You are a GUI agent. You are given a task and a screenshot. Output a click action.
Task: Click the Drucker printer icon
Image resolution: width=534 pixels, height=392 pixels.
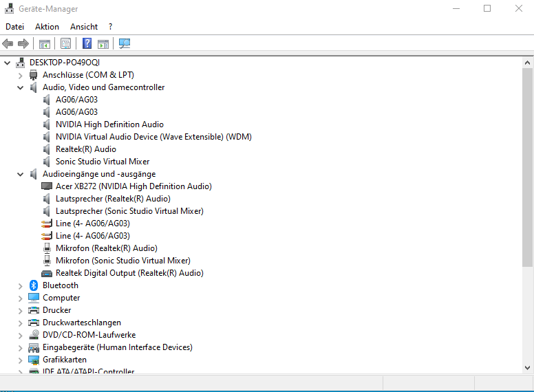point(34,310)
